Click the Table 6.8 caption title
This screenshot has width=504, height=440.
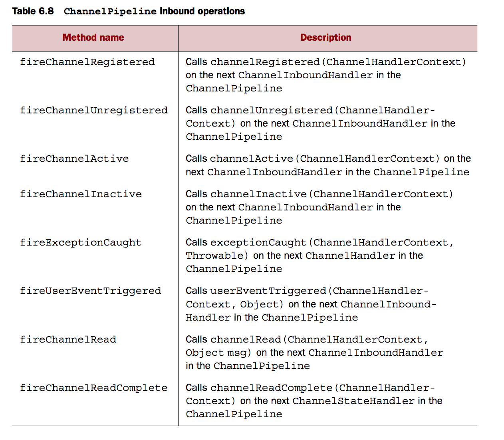[128, 11]
